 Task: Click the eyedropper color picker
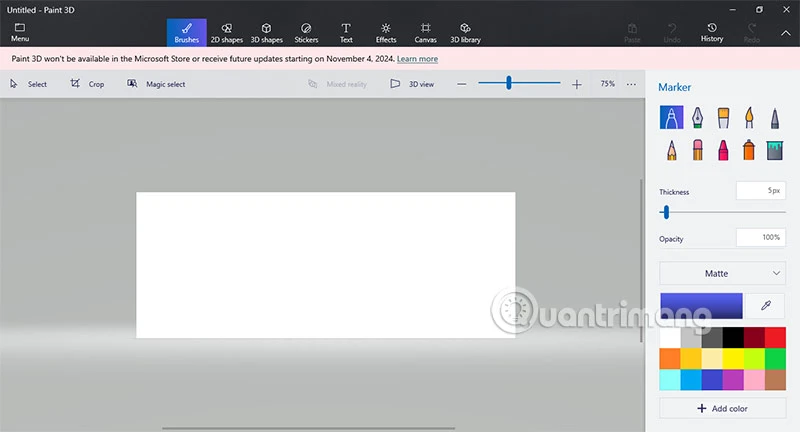(x=766, y=305)
